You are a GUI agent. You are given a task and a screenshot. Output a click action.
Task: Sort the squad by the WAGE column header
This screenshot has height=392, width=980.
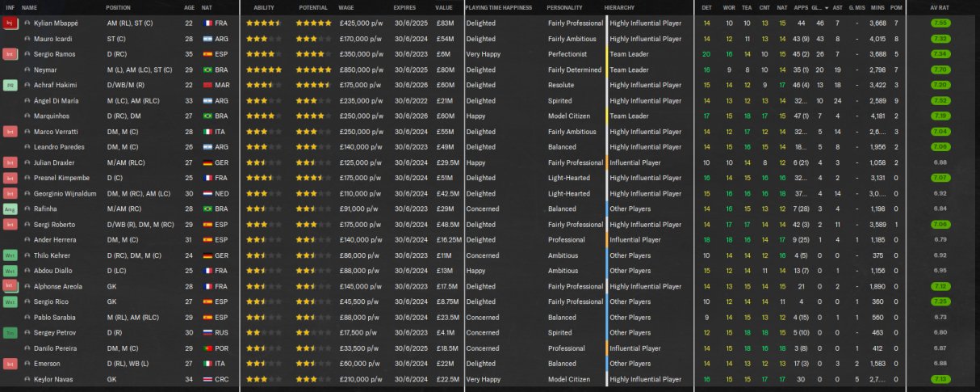click(x=346, y=7)
